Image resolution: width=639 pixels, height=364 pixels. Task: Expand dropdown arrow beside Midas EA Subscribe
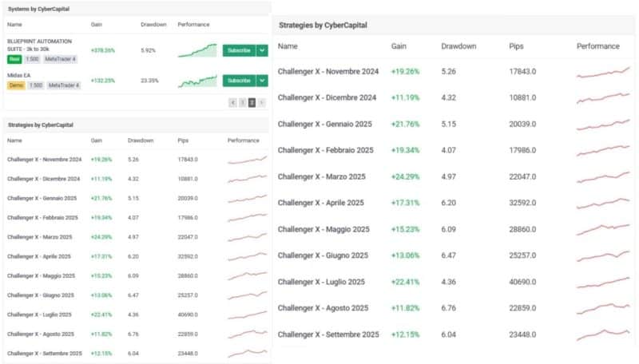pyautogui.click(x=262, y=81)
